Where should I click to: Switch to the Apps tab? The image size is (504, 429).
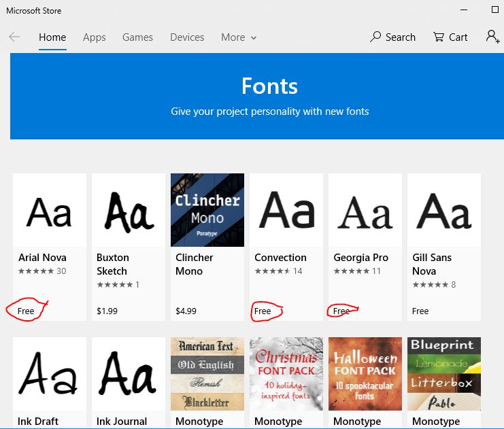tap(94, 37)
